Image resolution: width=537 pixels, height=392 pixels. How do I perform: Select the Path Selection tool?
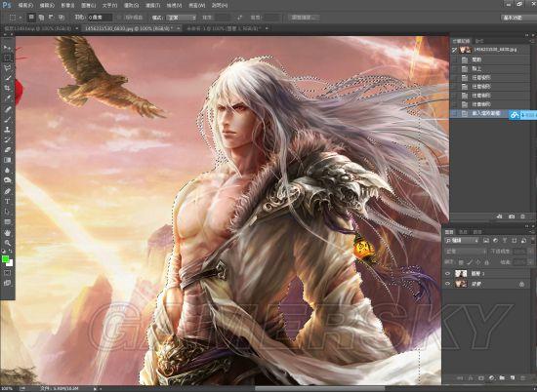[x=7, y=212]
